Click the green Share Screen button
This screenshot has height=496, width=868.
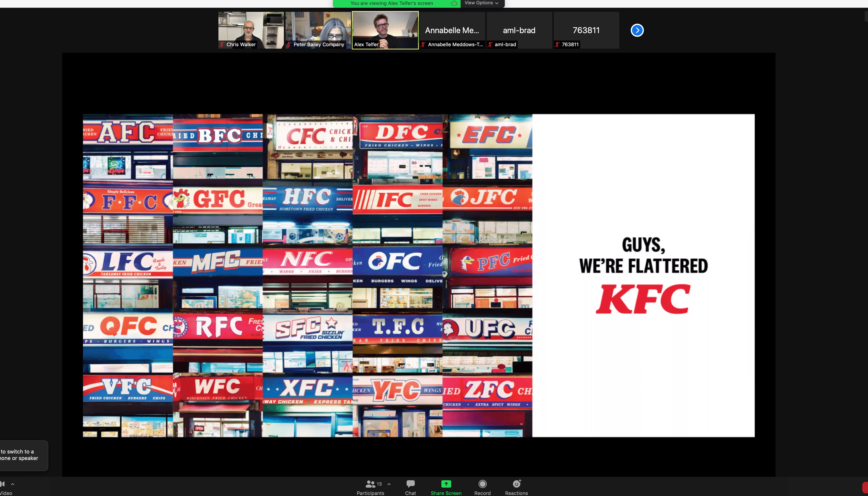pyautogui.click(x=446, y=487)
